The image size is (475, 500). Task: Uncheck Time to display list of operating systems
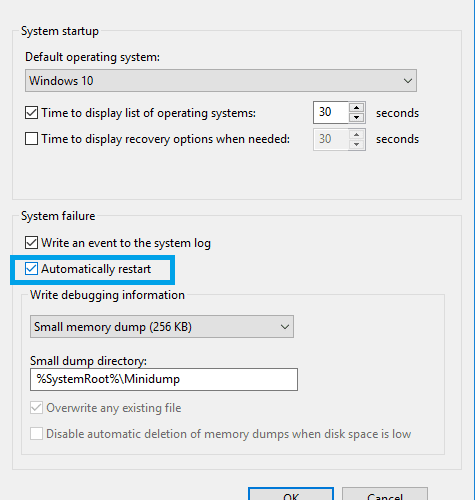(x=31, y=113)
